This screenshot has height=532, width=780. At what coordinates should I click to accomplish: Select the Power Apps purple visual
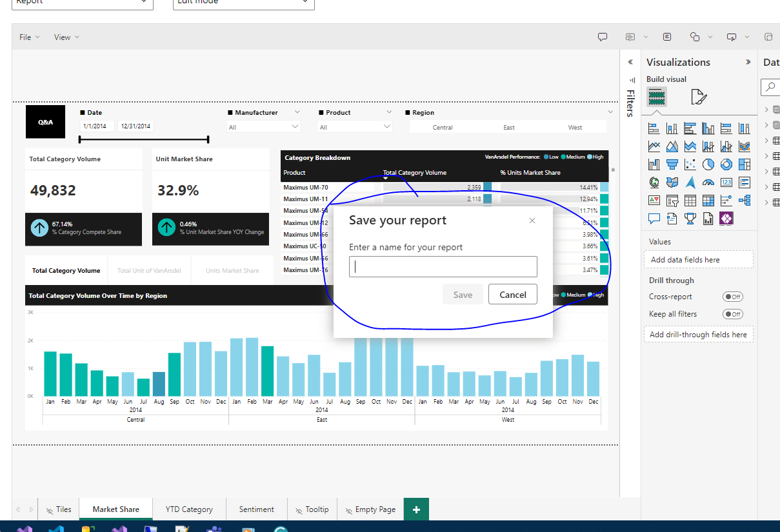(x=726, y=219)
